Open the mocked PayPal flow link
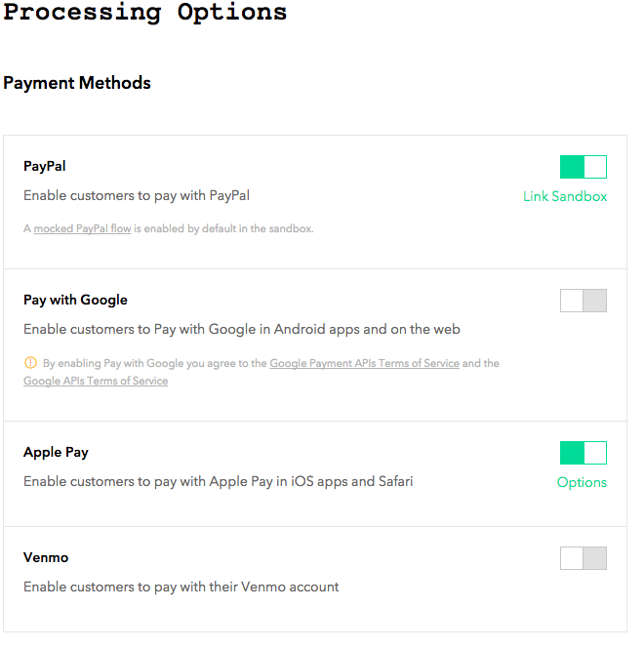Viewport: 644px width, 649px height. click(82, 228)
